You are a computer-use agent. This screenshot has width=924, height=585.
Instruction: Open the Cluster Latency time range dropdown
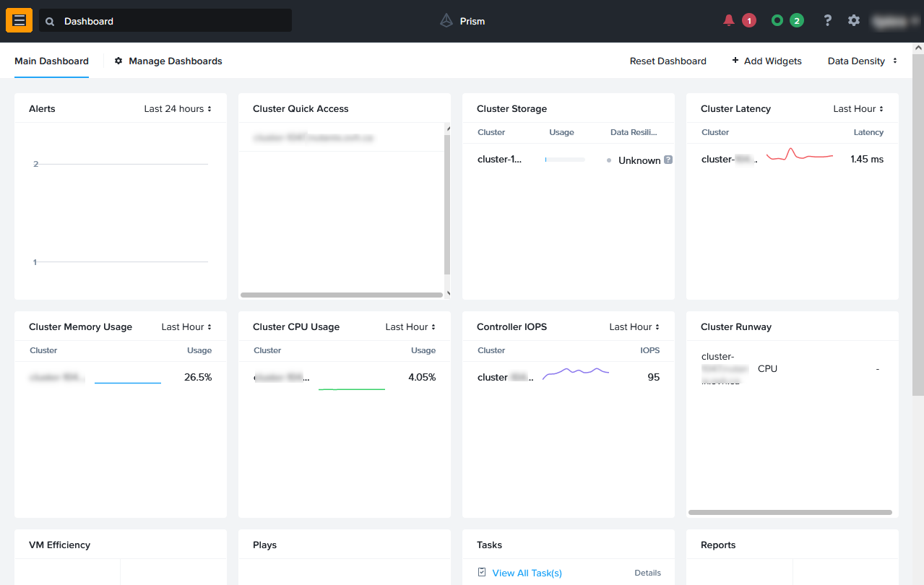coord(858,109)
